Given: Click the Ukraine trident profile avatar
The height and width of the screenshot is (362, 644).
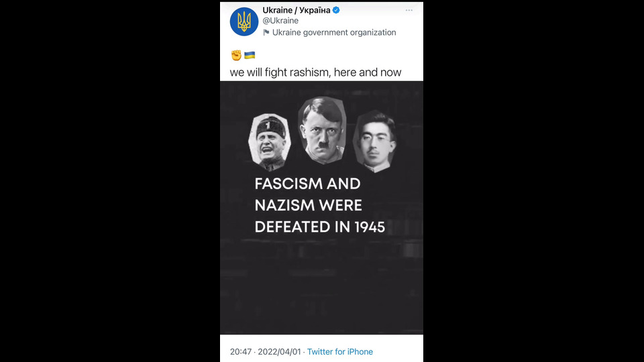Looking at the screenshot, I should pyautogui.click(x=244, y=21).
